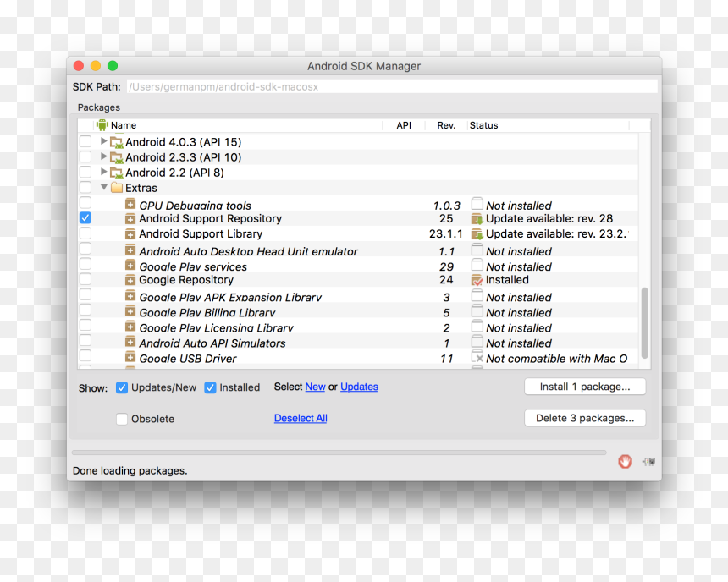Click the packages list vertical scrollbar
Image resolution: width=728 pixels, height=582 pixels.
[x=644, y=322]
